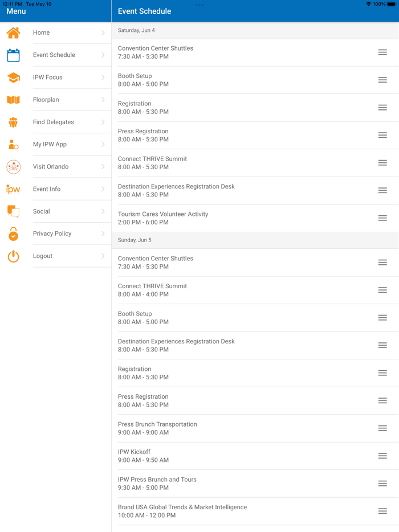
Task: Tap the hamburger icon for Brand USA Global Trends
Action: 382,511
